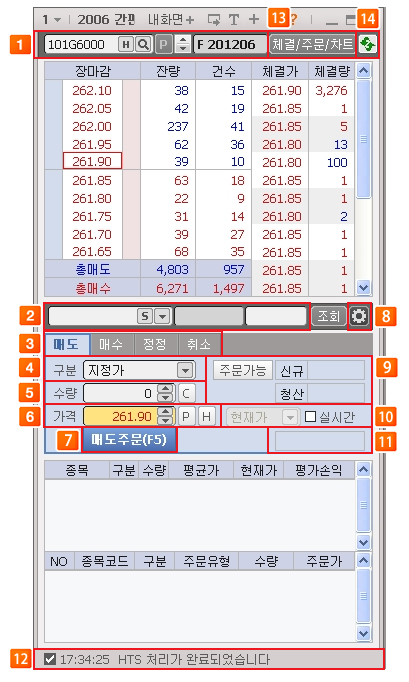Click the orange question mark help icon
Viewport: 409px width, 682px height.
point(294,19)
